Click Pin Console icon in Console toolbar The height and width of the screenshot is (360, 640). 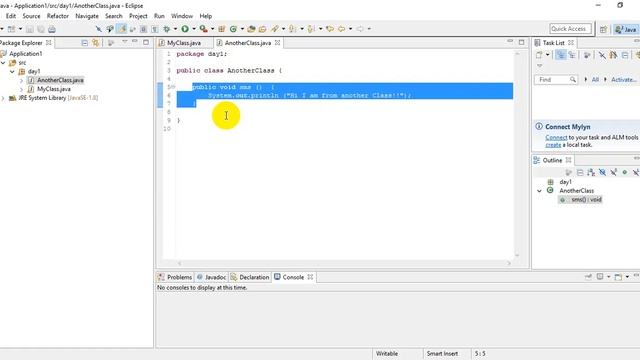click(x=588, y=277)
